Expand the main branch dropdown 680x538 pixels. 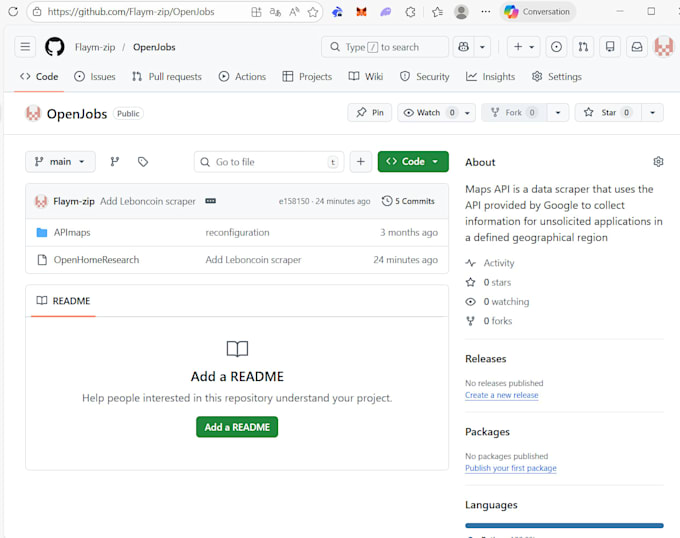(x=60, y=162)
